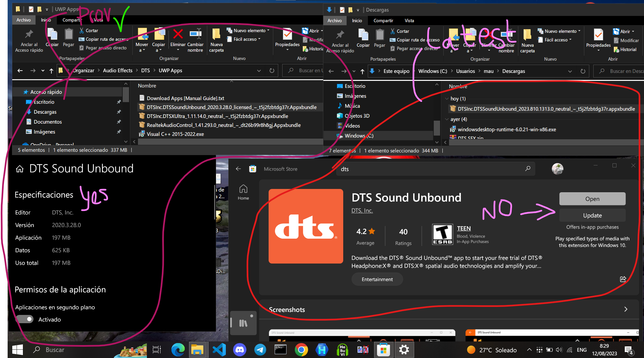Click Pegar in Descargas window ribbon
Viewport: 644px width, 358px height.
[x=380, y=38]
